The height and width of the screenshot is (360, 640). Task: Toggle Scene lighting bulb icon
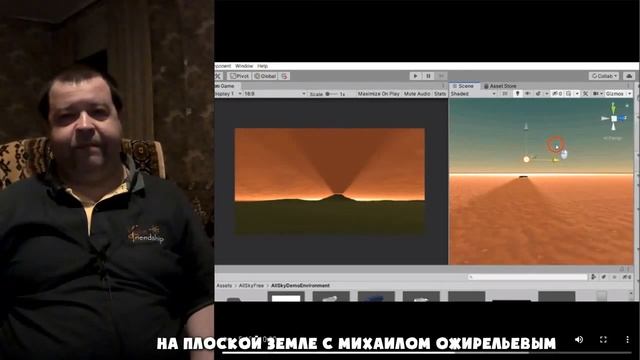[x=518, y=94]
